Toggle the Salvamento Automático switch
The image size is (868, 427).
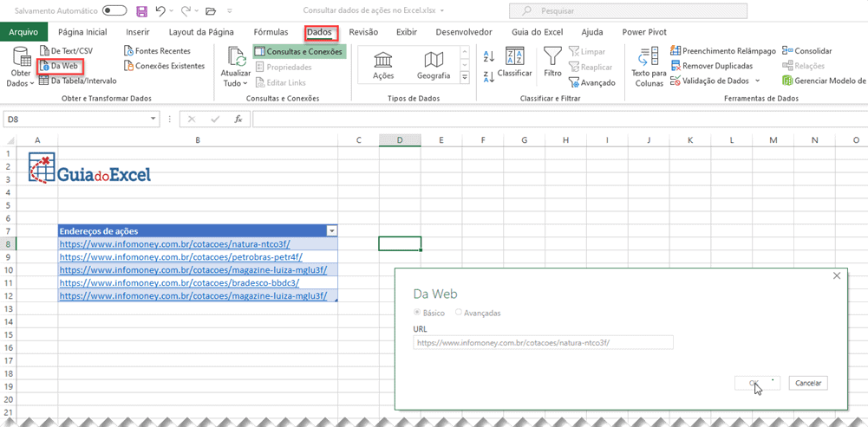pyautogui.click(x=114, y=10)
